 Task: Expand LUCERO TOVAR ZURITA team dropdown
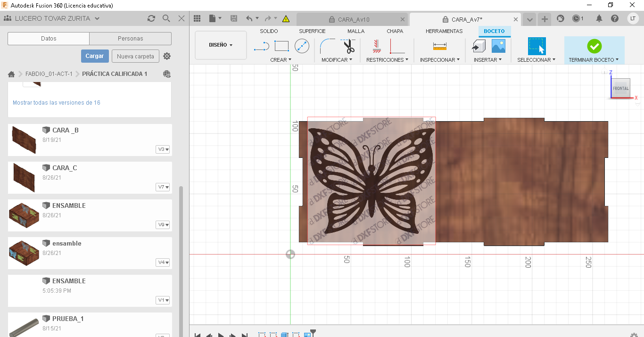coord(97,18)
